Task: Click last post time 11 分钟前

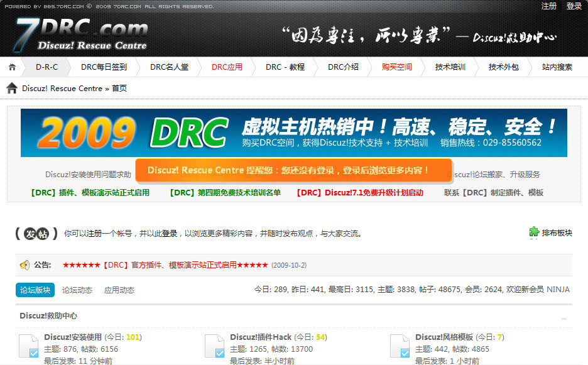Action: pyautogui.click(x=95, y=361)
